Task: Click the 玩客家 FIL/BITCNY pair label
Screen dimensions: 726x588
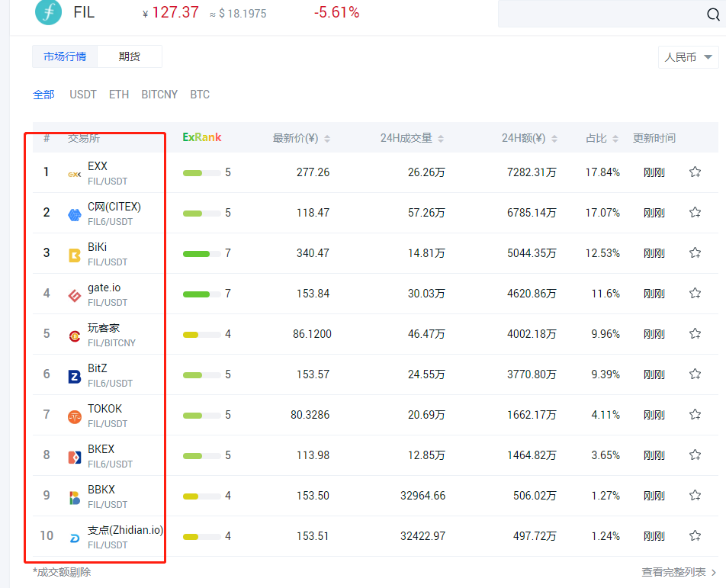Action: (x=111, y=343)
